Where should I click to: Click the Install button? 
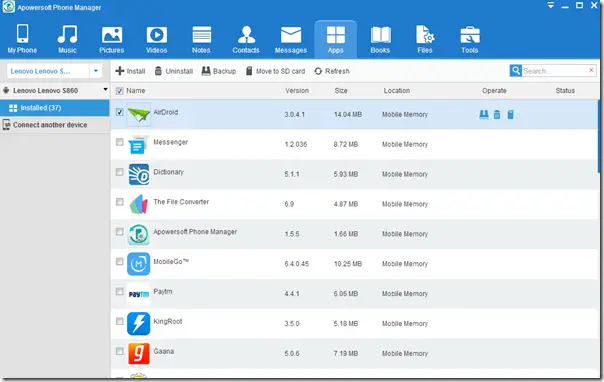[130, 71]
